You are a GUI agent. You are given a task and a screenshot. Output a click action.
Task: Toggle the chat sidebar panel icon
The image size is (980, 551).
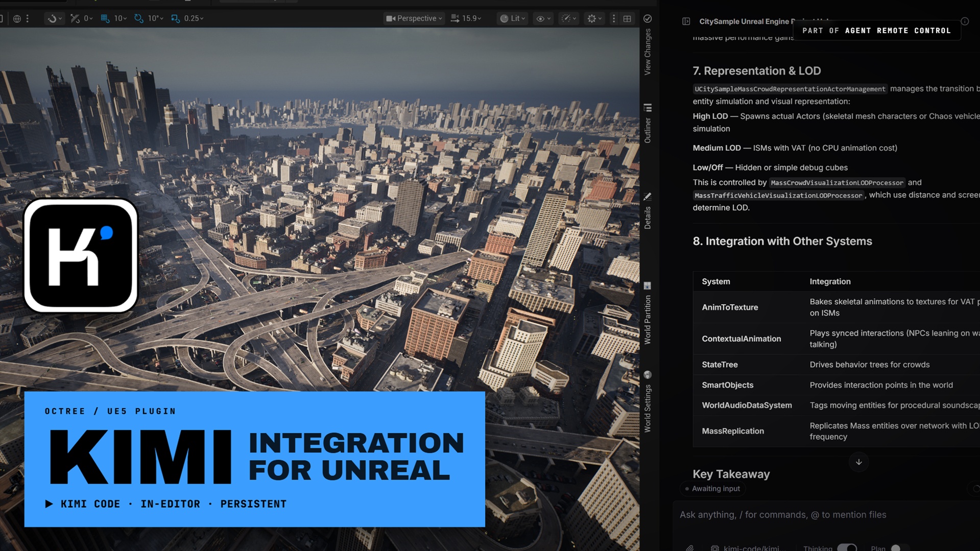pos(686,21)
